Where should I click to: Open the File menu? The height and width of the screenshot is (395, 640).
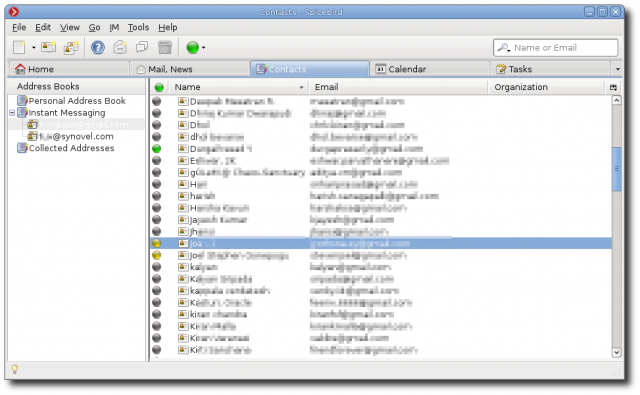(19, 27)
